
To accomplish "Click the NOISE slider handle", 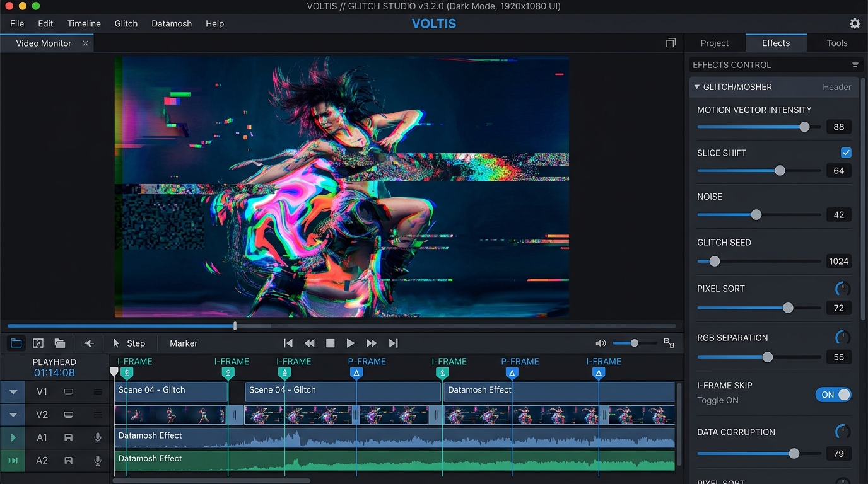I will pos(756,215).
